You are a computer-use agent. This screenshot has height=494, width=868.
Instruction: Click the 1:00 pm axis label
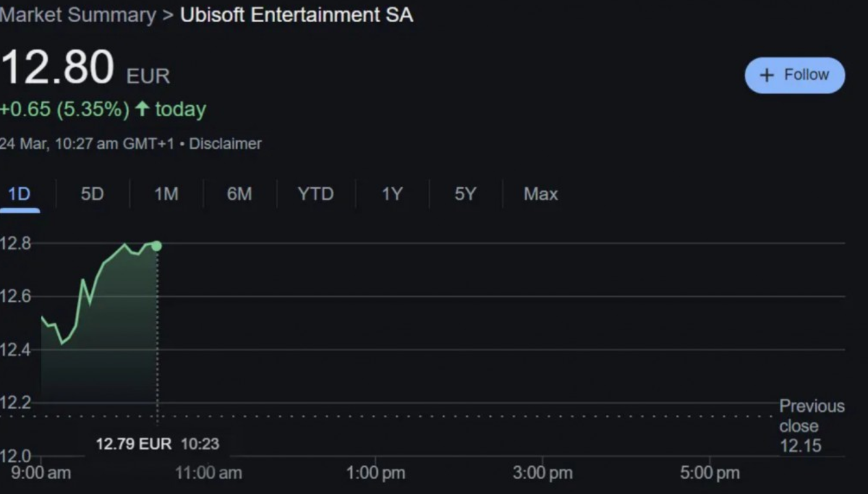pyautogui.click(x=376, y=474)
